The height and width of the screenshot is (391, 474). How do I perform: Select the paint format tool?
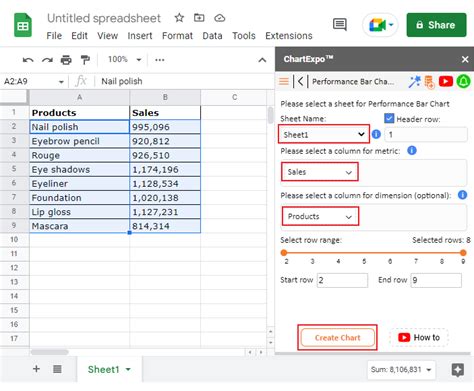click(x=85, y=60)
